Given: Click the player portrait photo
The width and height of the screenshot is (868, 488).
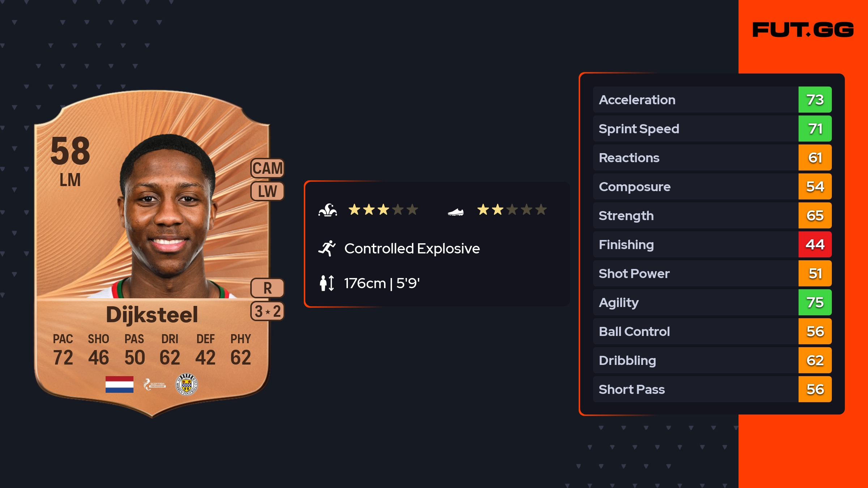Looking at the screenshot, I should click(168, 217).
